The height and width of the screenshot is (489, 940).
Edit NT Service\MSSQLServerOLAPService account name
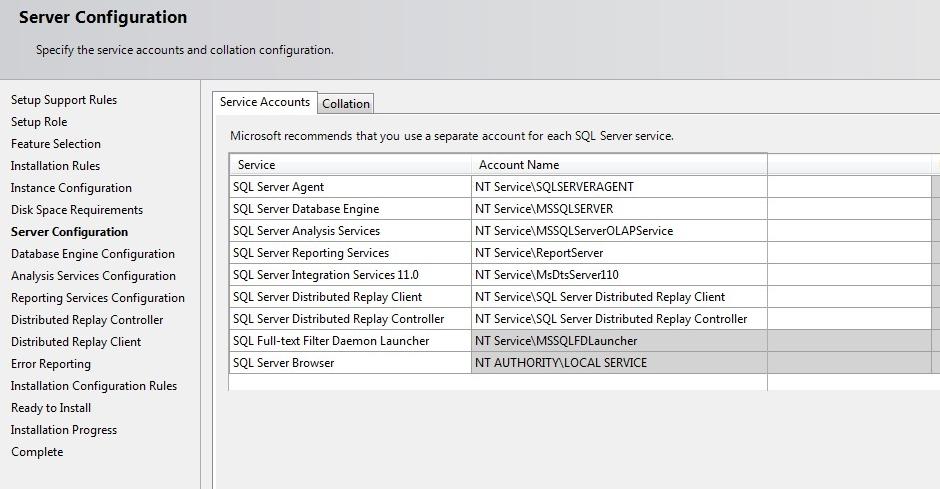[x=619, y=231]
